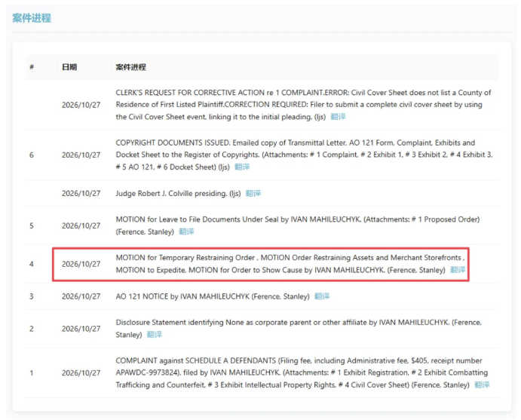Select row number 3 cell
This screenshot has width=521, height=420.
32,296
